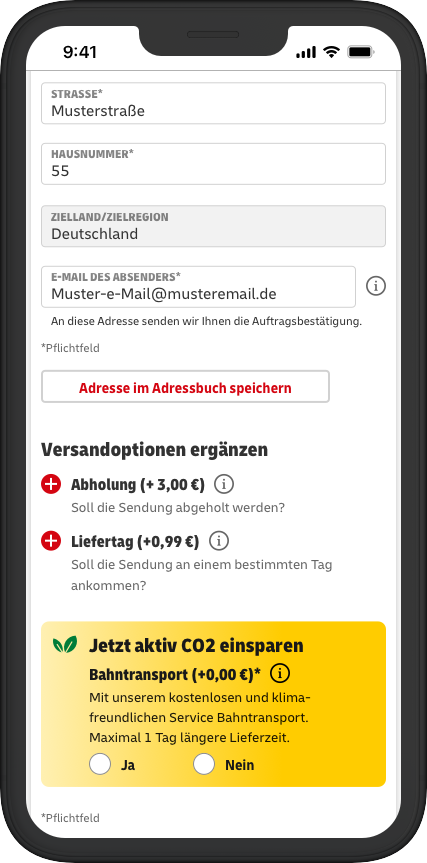Click into the Strasse input field
The height and width of the screenshot is (863, 427).
pyautogui.click(x=214, y=103)
